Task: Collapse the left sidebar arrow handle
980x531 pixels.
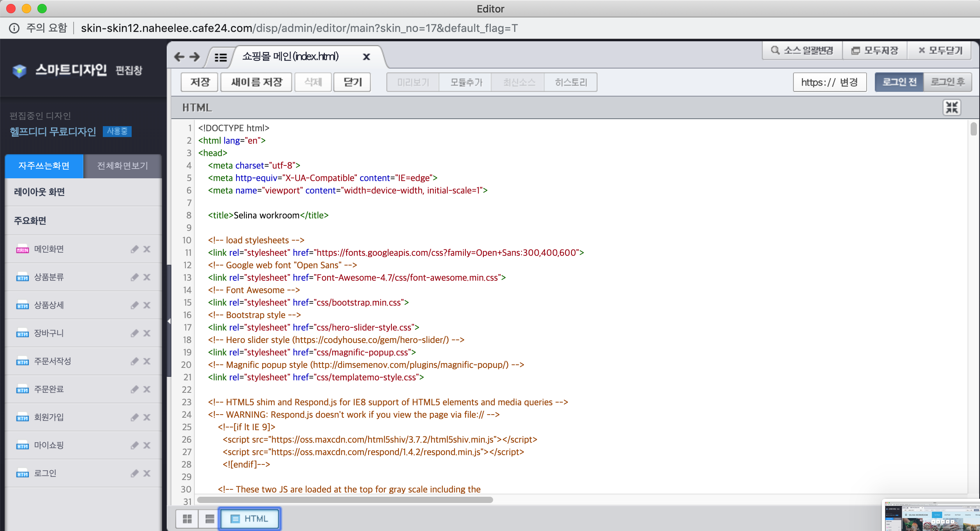Action: pyautogui.click(x=169, y=321)
